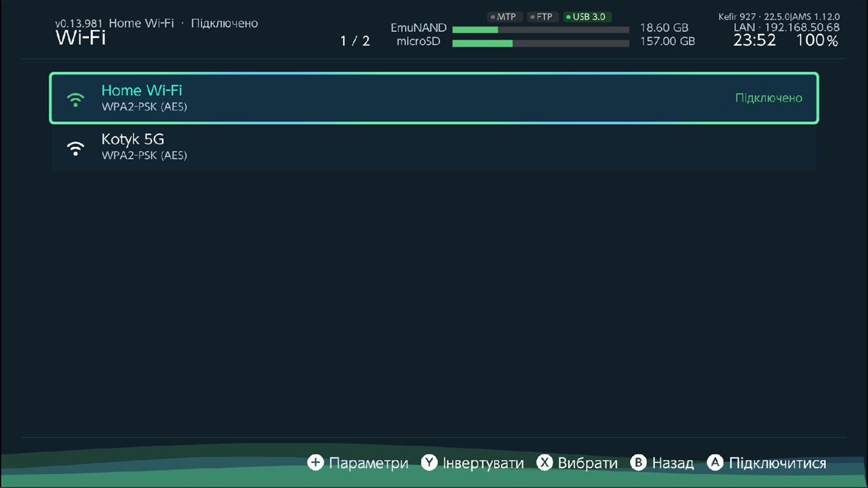Toggle the USB 3.0 indicator
The width and height of the screenshot is (868, 488).
click(x=586, y=17)
